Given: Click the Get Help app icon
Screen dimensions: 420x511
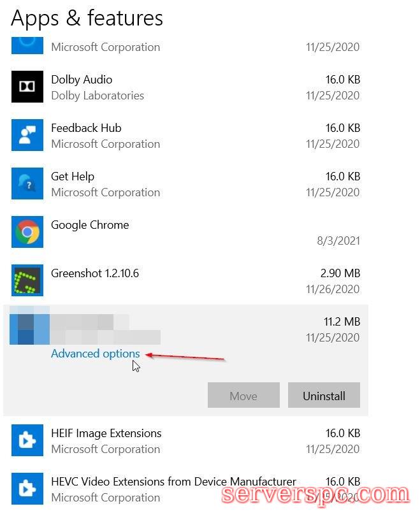Looking at the screenshot, I should point(27,184).
